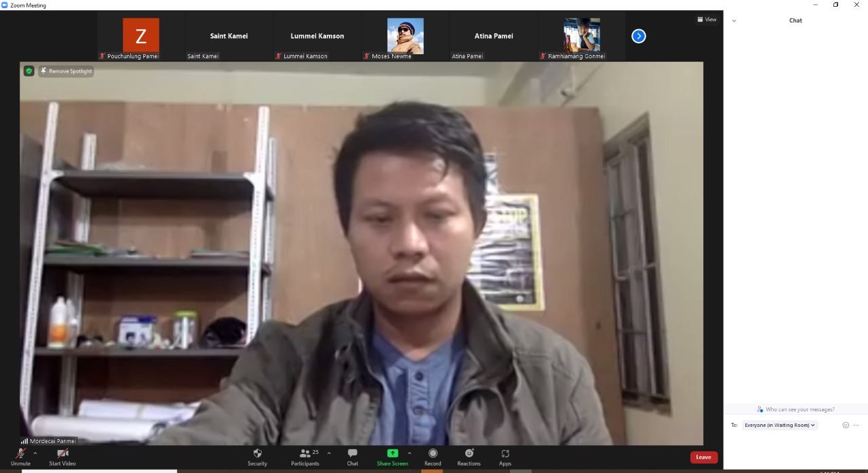Start sharing with Share Screen icon
This screenshot has height=473, width=868.
(x=392, y=453)
